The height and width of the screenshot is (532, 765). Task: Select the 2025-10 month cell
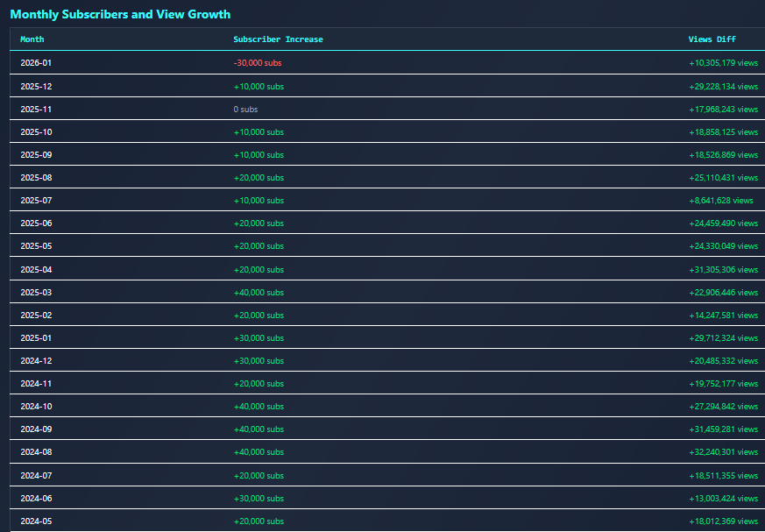[x=36, y=132]
